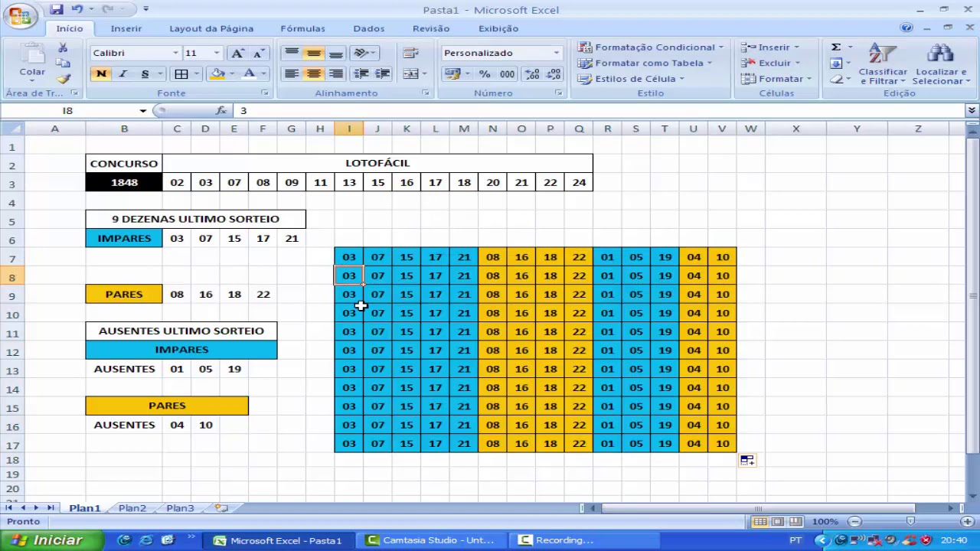Open Fonte dialog launcher
Screen dimensions: 980x551
(264, 93)
